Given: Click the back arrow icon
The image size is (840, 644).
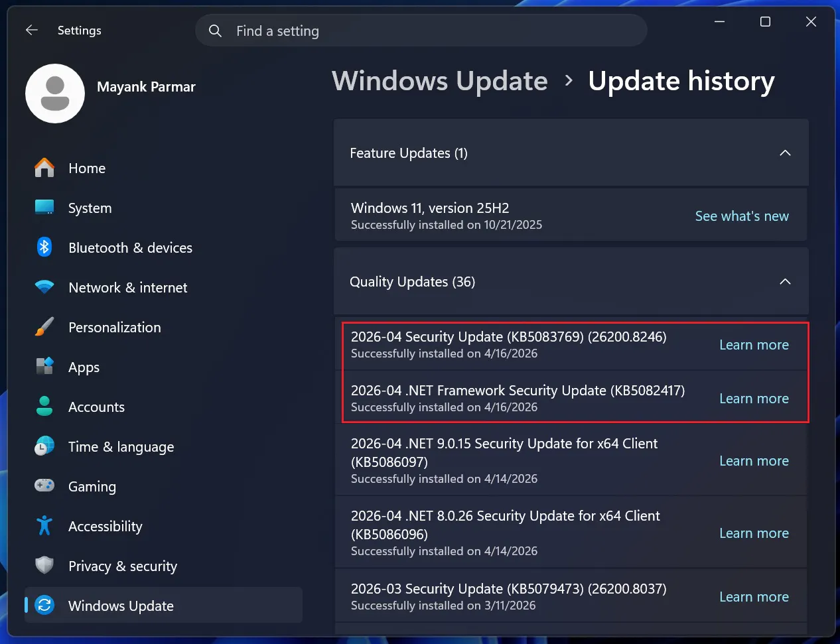Looking at the screenshot, I should coord(31,31).
